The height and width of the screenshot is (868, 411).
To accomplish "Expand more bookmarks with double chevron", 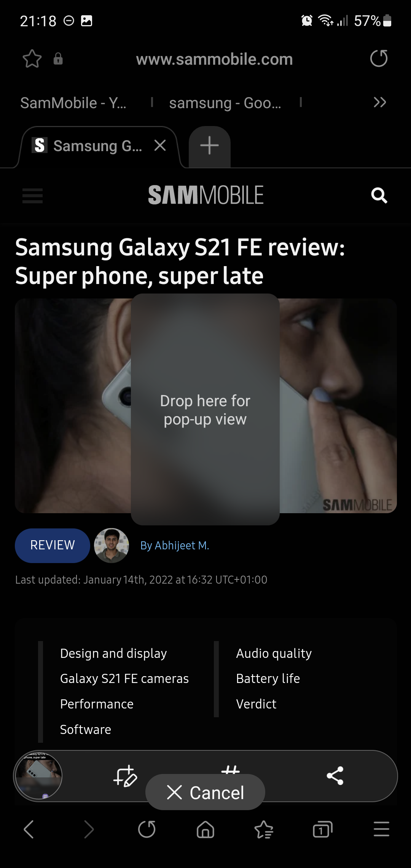I will (380, 102).
